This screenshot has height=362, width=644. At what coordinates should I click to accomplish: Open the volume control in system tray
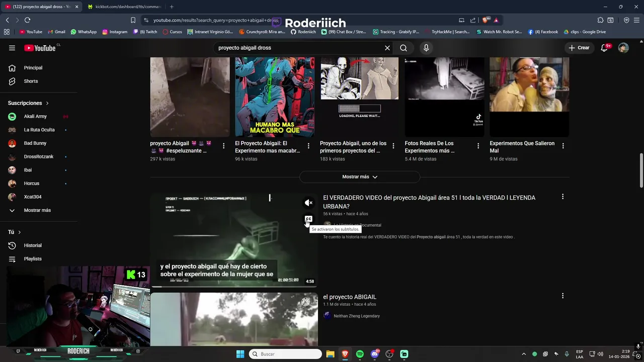click(x=600, y=354)
